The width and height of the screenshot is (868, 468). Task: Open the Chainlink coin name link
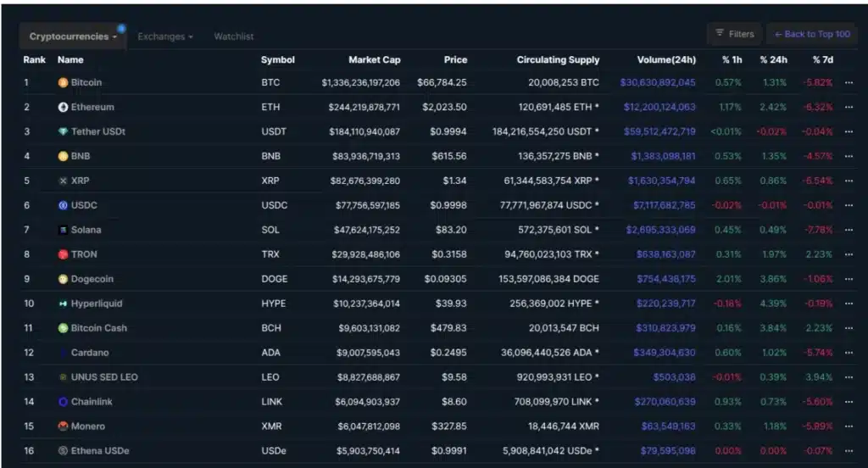(x=92, y=402)
